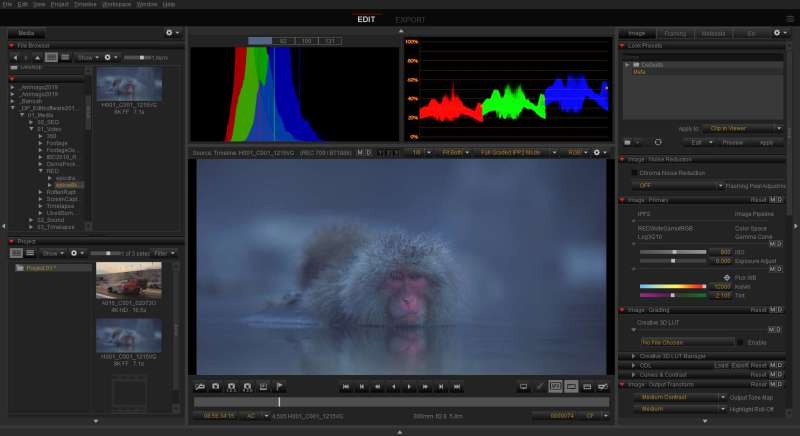Open File Browser gear options

(110, 58)
